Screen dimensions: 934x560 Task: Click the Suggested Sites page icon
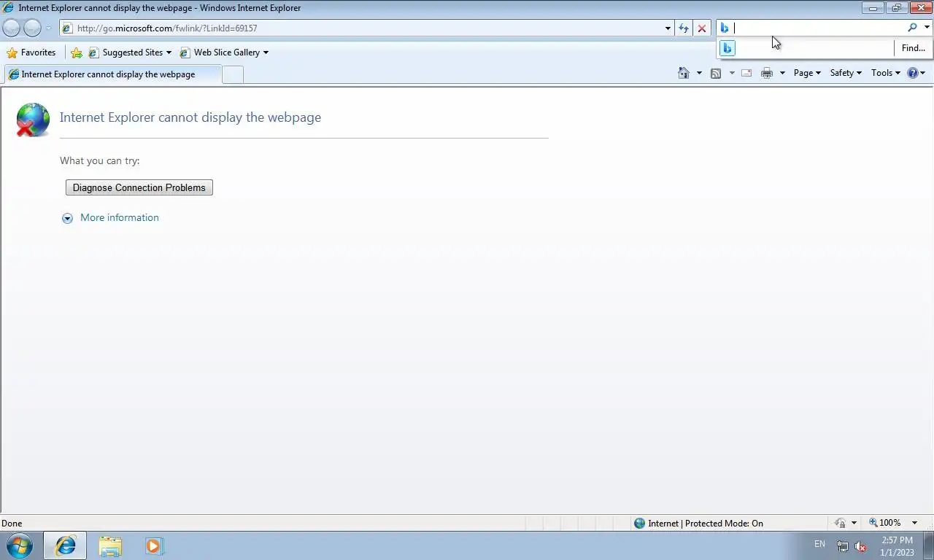(x=93, y=52)
